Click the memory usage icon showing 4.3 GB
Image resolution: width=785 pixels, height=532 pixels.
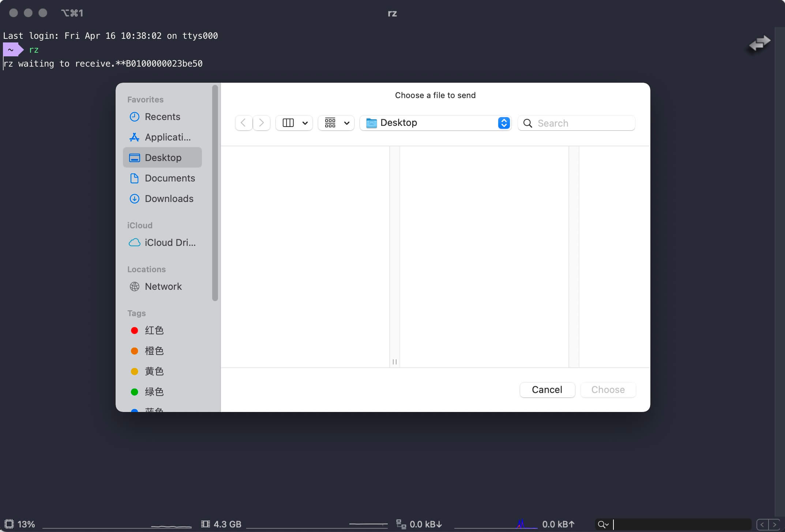pos(206,524)
